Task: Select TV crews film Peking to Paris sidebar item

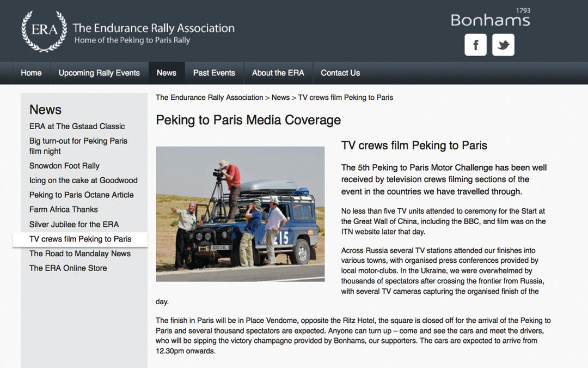Action: click(80, 239)
